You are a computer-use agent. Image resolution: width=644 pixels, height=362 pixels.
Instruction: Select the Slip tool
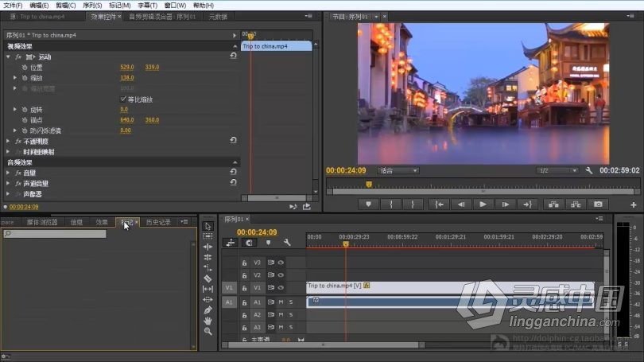(x=208, y=290)
